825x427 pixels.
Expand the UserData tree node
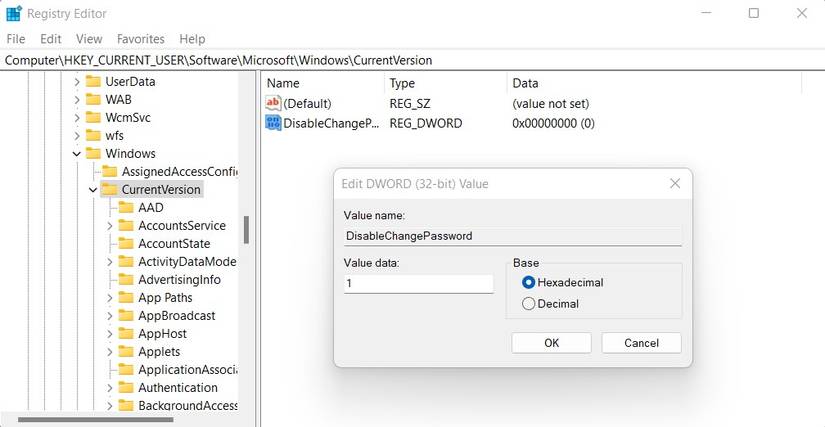pos(77,82)
